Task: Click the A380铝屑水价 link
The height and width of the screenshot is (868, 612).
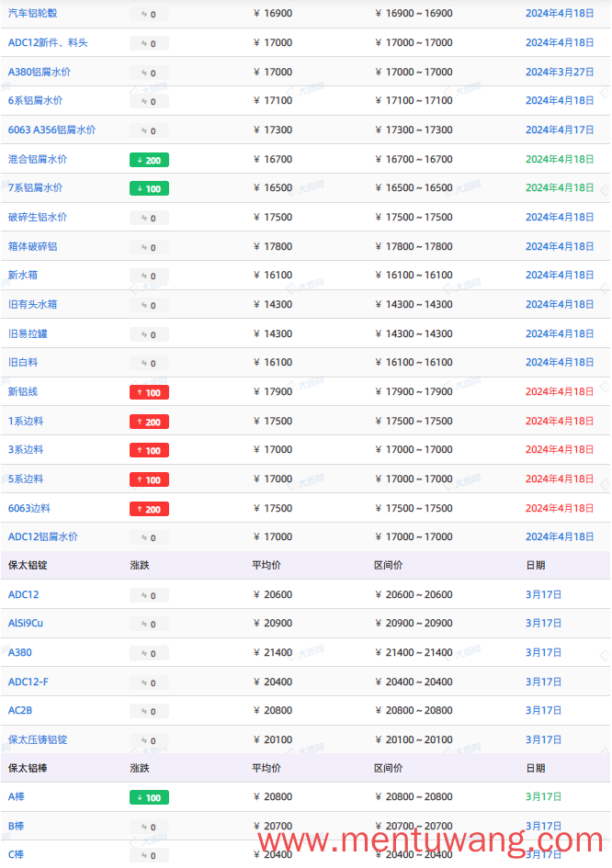Action: 40,72
